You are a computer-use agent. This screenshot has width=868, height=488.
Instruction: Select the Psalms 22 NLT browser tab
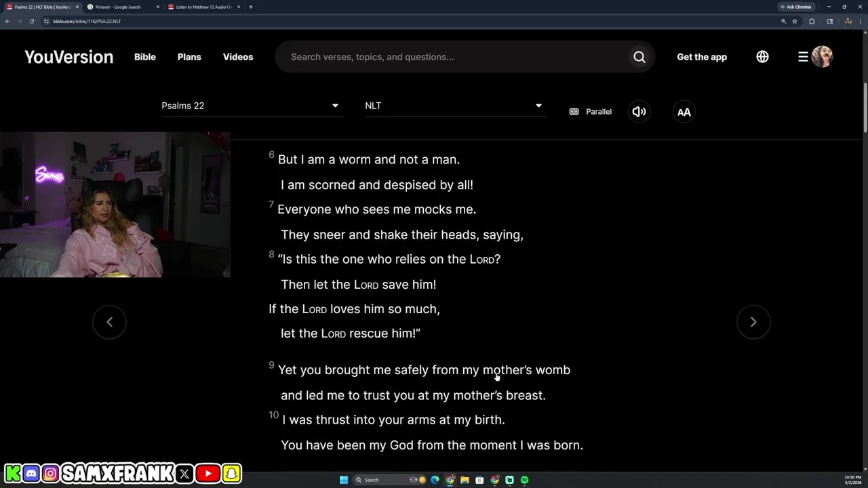pos(42,7)
